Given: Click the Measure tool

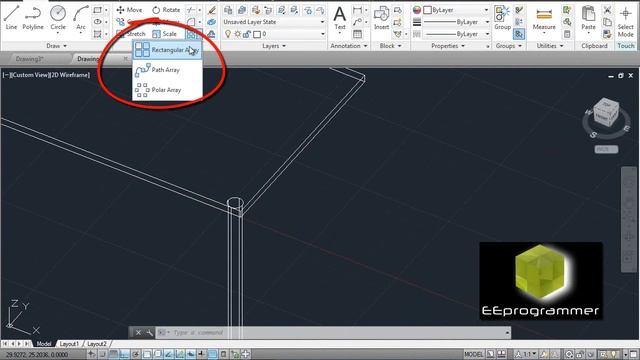Looking at the screenshot, I should [544, 19].
